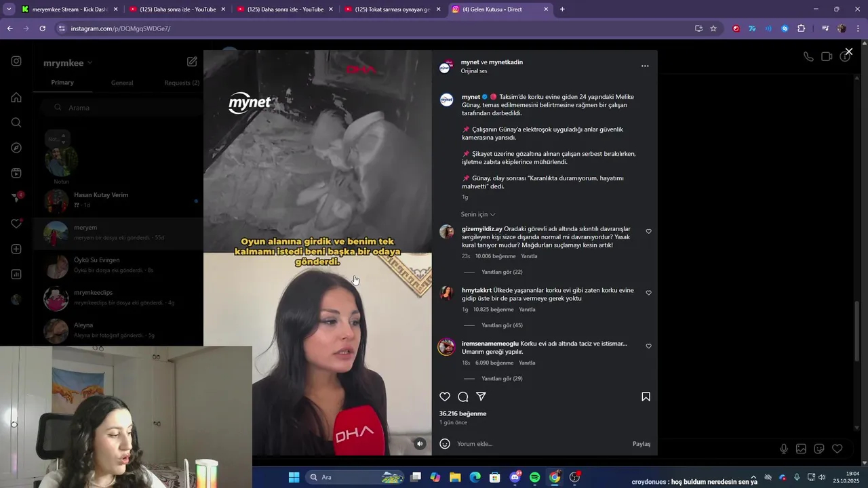Like hmytakkrt's comment
868x488 pixels.
click(648, 293)
